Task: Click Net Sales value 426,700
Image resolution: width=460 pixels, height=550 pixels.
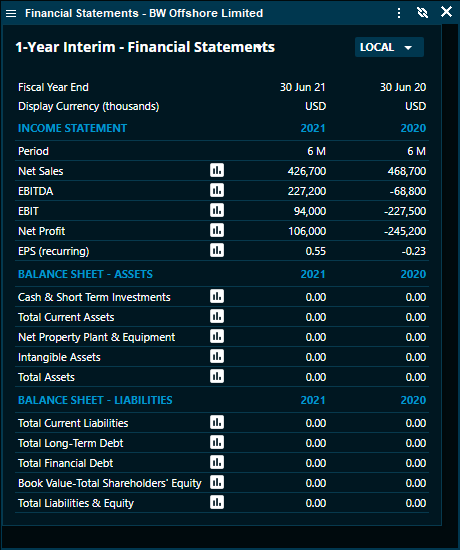Action: (x=307, y=171)
